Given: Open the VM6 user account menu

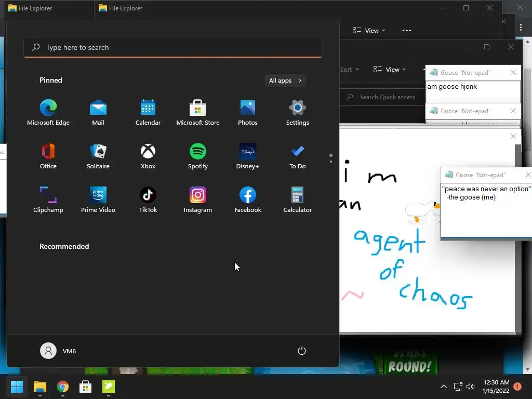Looking at the screenshot, I should (58, 351).
